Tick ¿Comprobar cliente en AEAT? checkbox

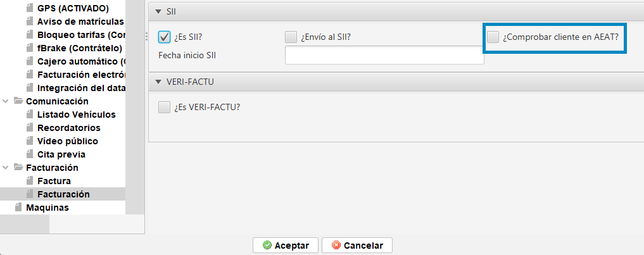(x=493, y=37)
